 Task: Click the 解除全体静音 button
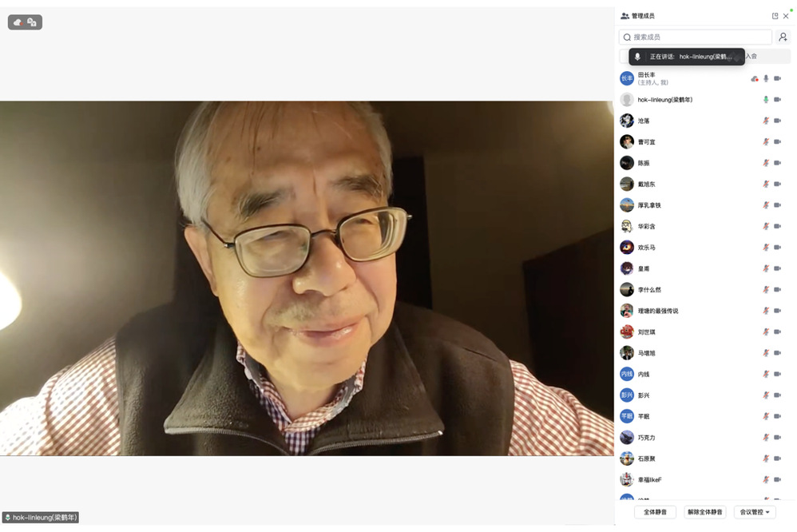coord(705,512)
